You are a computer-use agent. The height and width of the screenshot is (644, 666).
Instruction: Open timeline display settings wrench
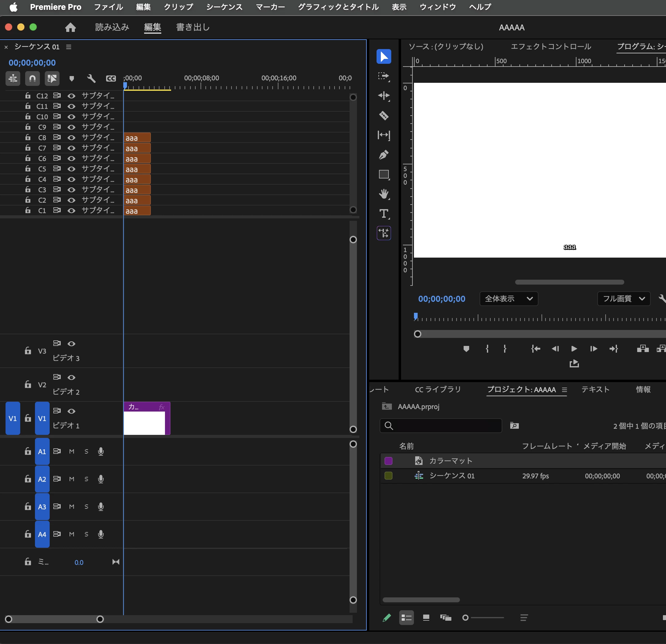[x=91, y=79]
